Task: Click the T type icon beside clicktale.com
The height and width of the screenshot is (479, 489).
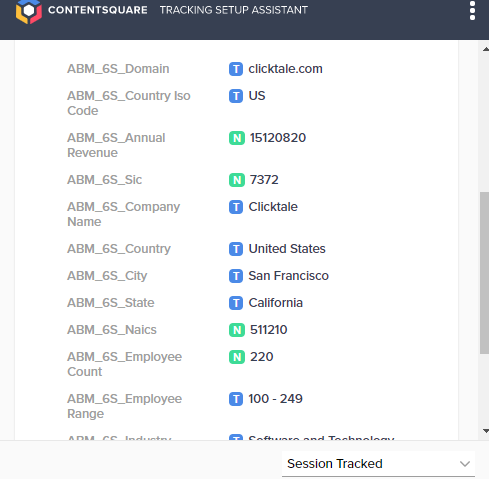Action: pos(236,69)
